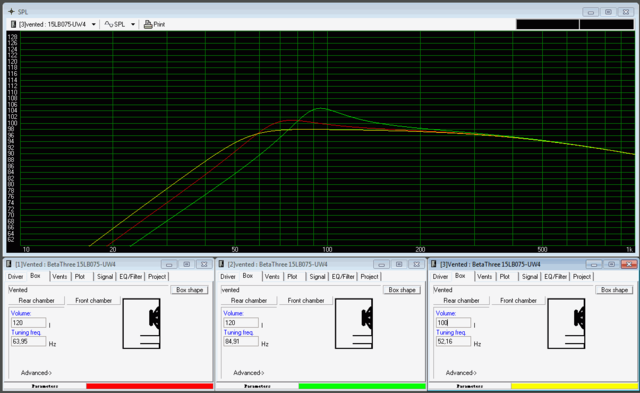Screen dimensions: 640x393
Task: Open Plot tab in [3]Vented window
Action: click(x=505, y=277)
